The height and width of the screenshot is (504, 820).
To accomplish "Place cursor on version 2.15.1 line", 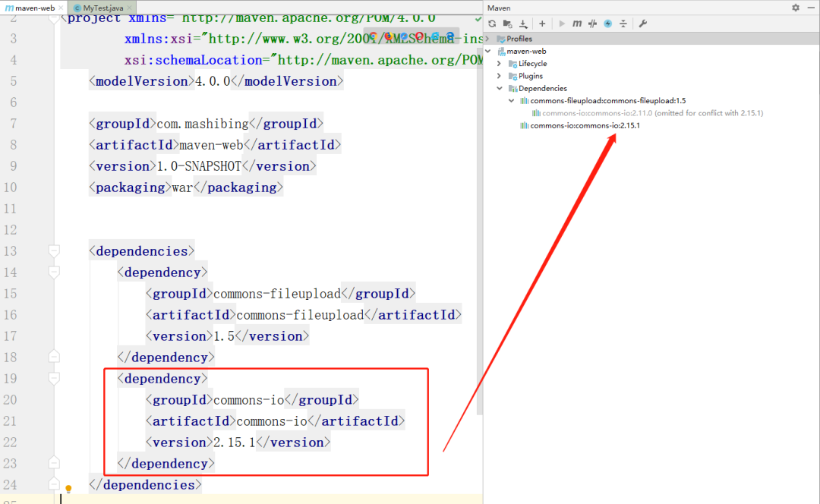I will pyautogui.click(x=238, y=443).
